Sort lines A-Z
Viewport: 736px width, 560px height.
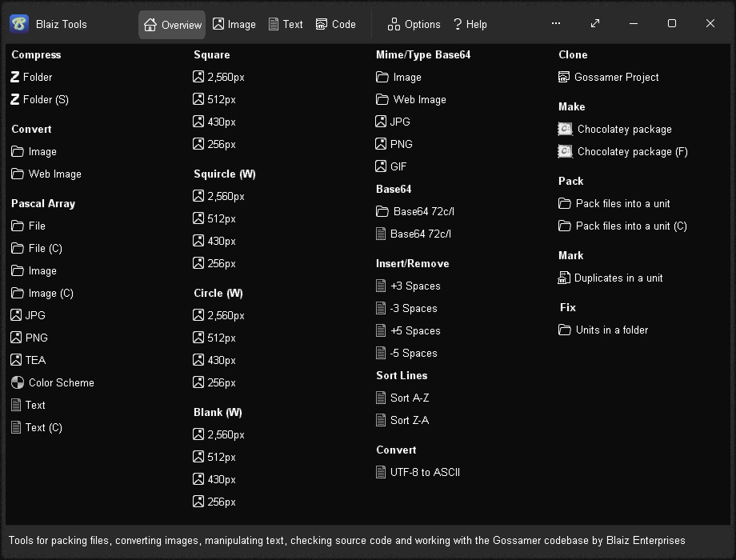pos(410,398)
